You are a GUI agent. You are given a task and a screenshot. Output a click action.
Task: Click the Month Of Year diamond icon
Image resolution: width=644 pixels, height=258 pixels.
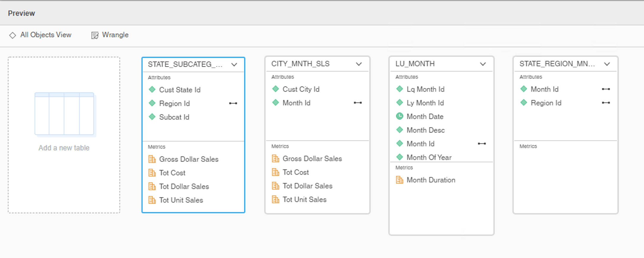click(400, 157)
